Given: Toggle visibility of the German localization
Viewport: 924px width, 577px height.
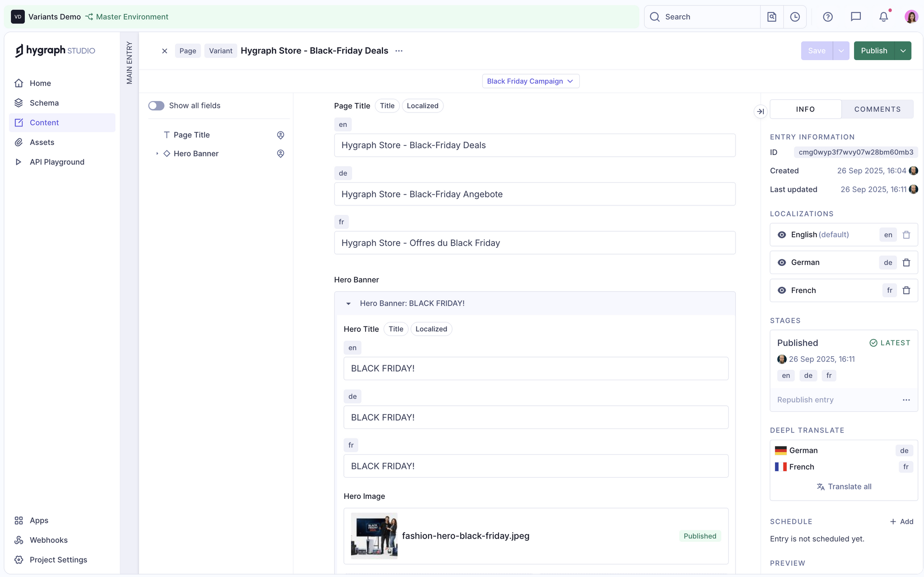Looking at the screenshot, I should pos(781,262).
